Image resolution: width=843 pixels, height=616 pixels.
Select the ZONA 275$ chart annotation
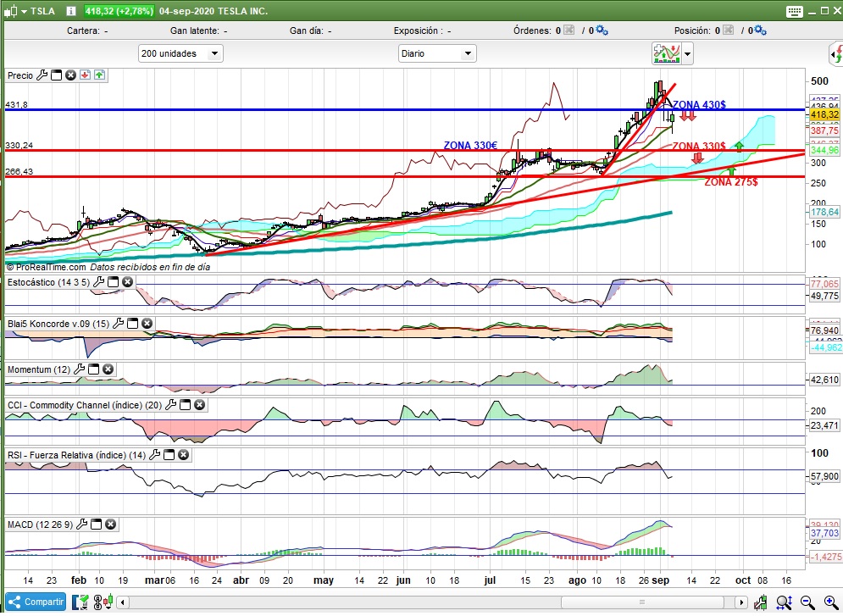tap(731, 181)
